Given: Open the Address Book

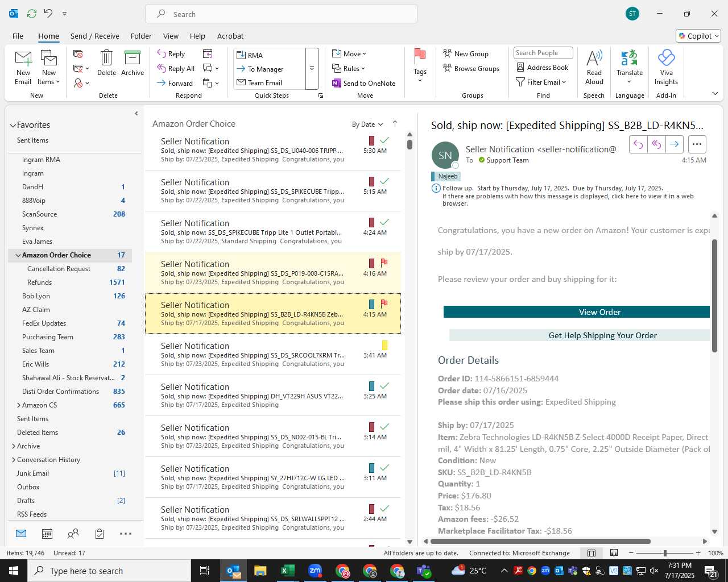Looking at the screenshot, I should pos(542,67).
